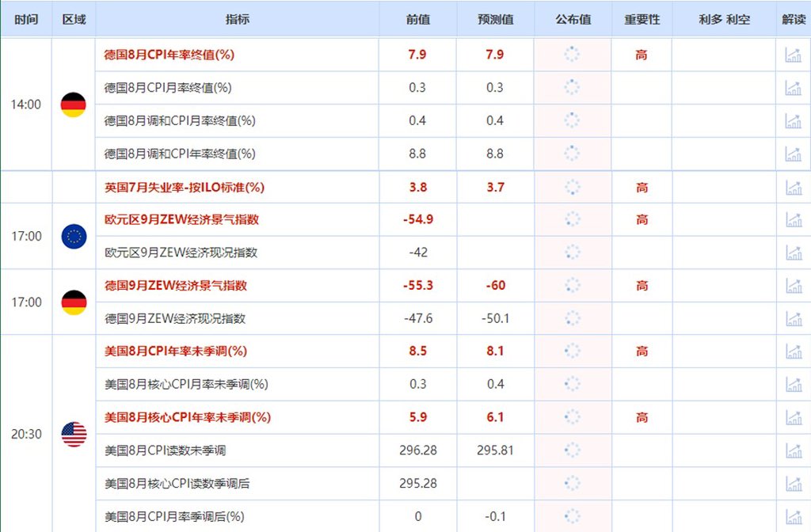The image size is (811, 532).
Task: Click the 重要性 column header
Action: (x=642, y=19)
